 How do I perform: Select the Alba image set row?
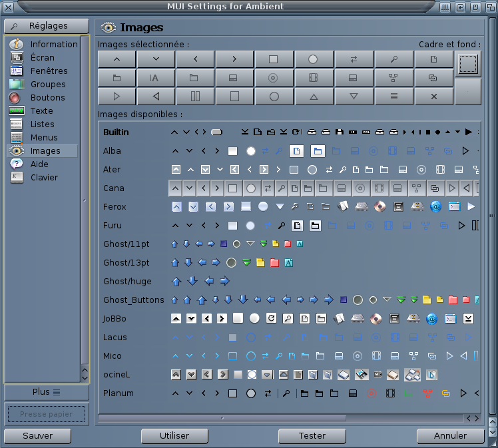point(290,151)
